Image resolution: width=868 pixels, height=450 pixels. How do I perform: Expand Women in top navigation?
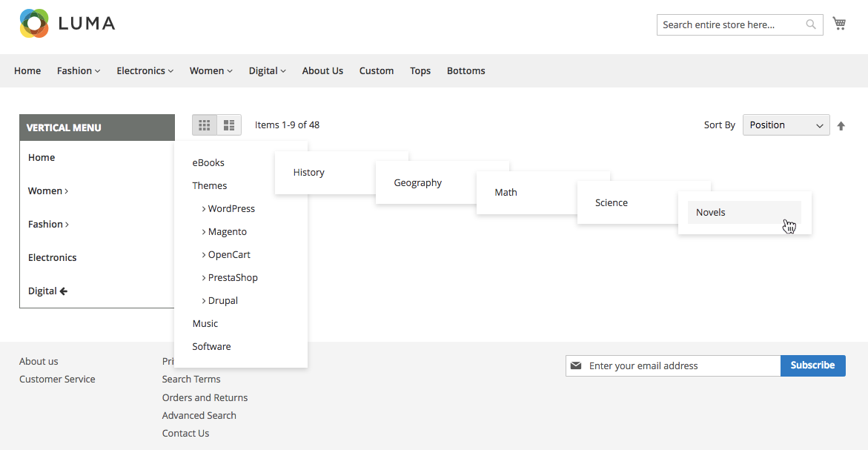(x=211, y=71)
